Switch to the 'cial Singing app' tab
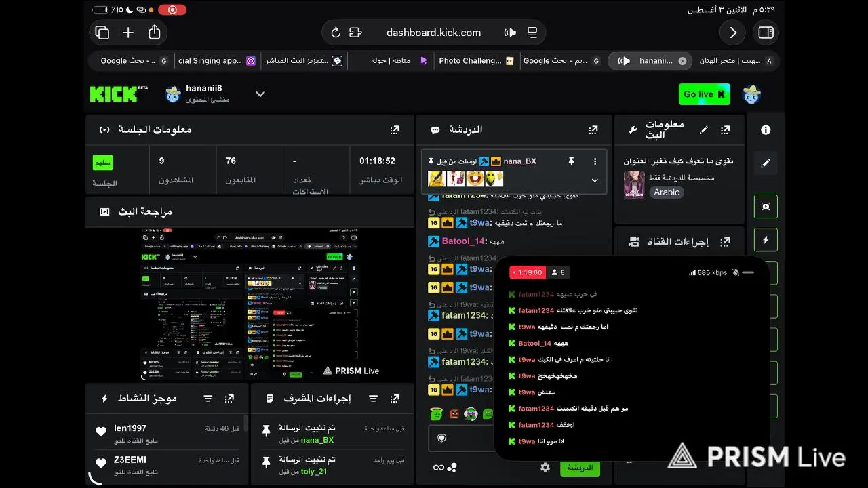Viewport: 868px width, 488px height. [x=217, y=60]
